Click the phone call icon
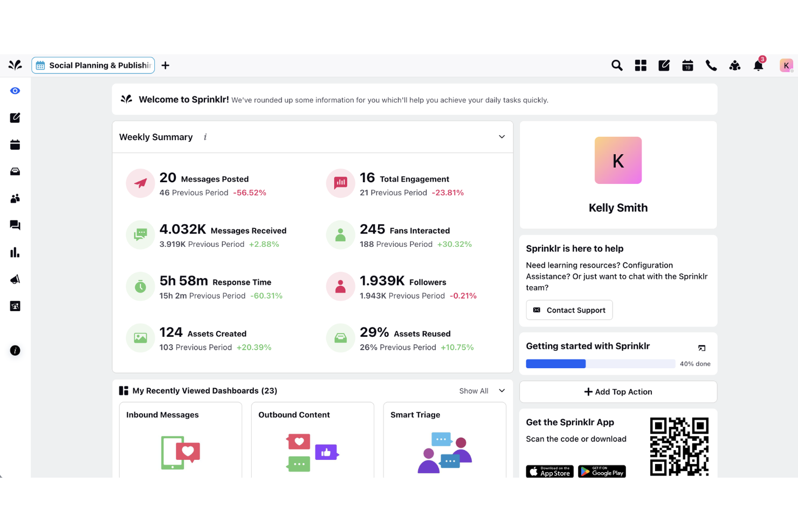The height and width of the screenshot is (532, 798). [x=711, y=65]
